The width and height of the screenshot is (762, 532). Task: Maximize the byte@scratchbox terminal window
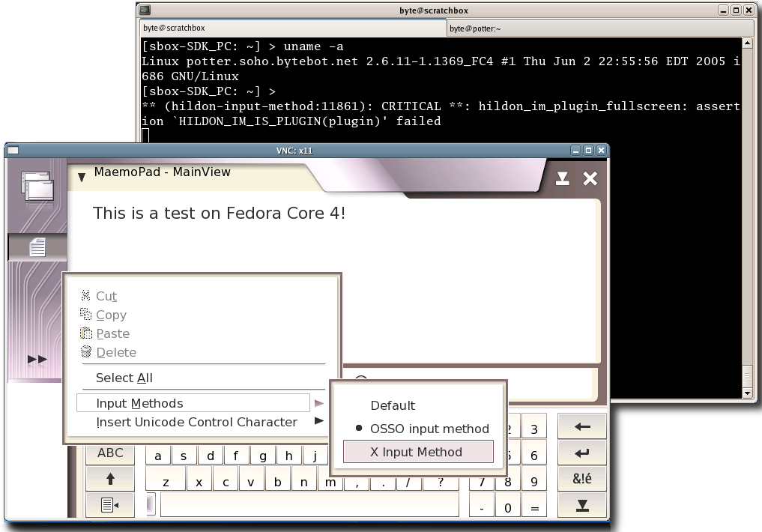point(736,10)
